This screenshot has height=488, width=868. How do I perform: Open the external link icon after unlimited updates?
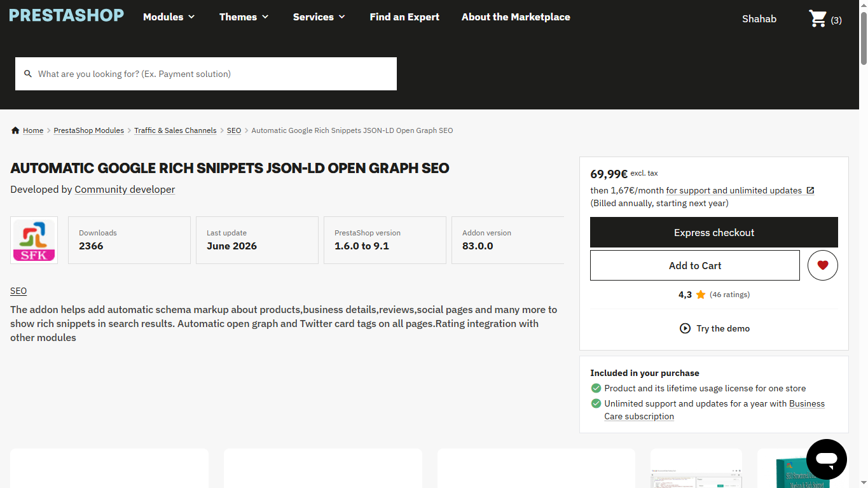[810, 190]
